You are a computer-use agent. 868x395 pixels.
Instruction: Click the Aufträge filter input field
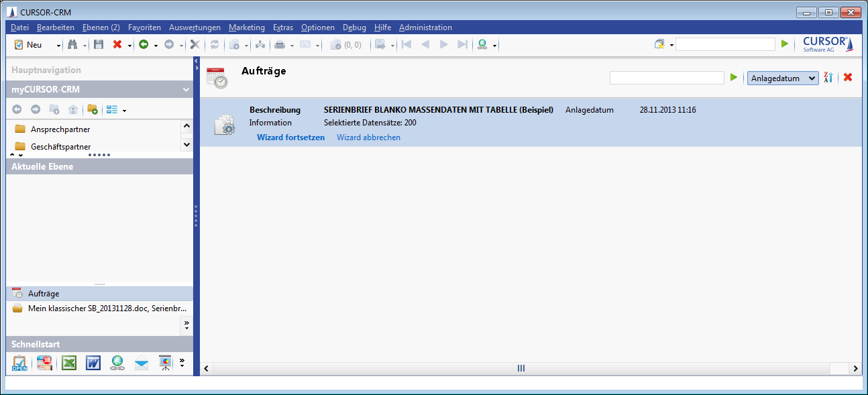coord(666,78)
